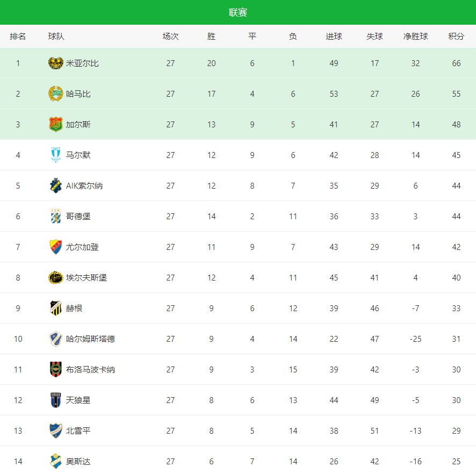Click the 北雪平 team crest icon

click(56, 431)
